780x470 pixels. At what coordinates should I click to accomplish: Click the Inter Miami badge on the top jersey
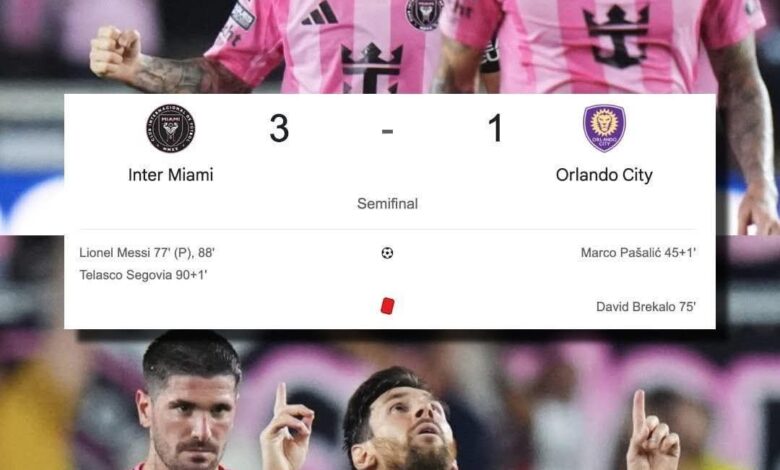click(424, 14)
